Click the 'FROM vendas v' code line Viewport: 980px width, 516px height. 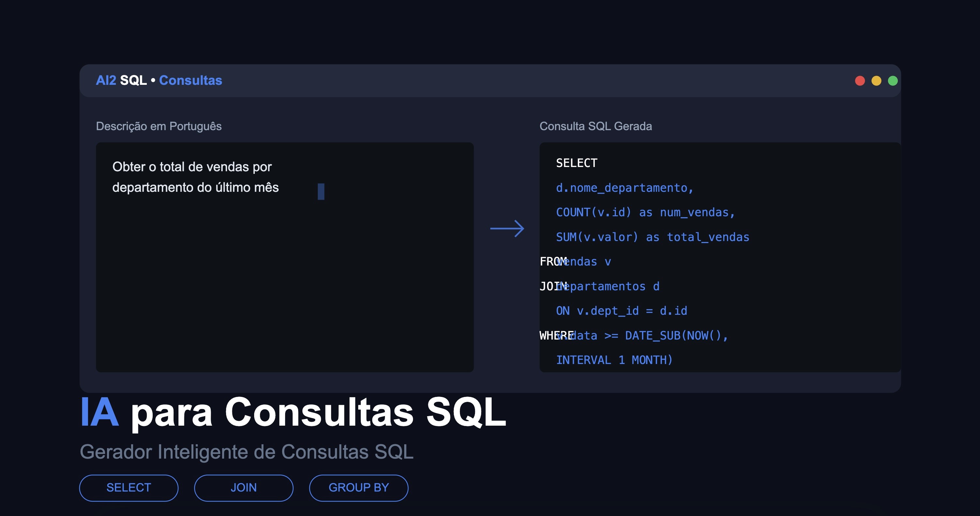[x=575, y=262]
